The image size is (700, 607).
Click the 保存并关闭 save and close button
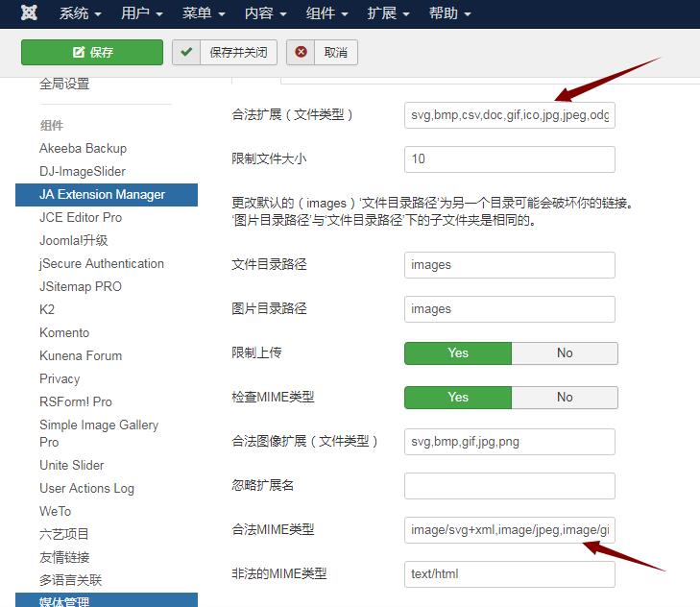coord(226,52)
